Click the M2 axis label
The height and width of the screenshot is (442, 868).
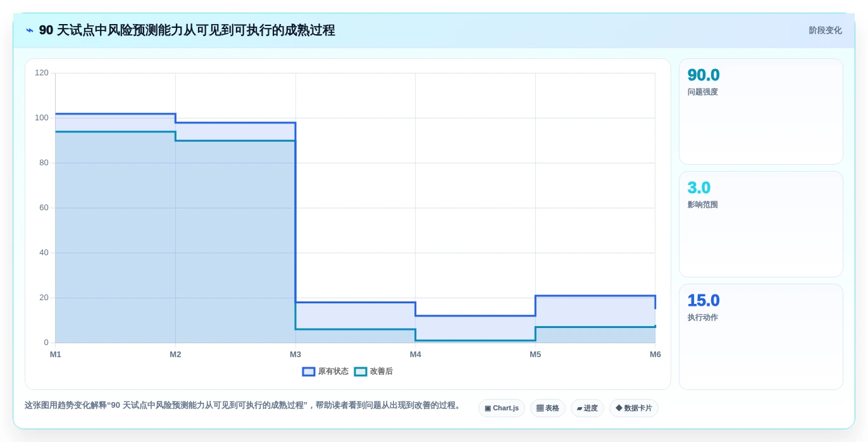pyautogui.click(x=175, y=355)
